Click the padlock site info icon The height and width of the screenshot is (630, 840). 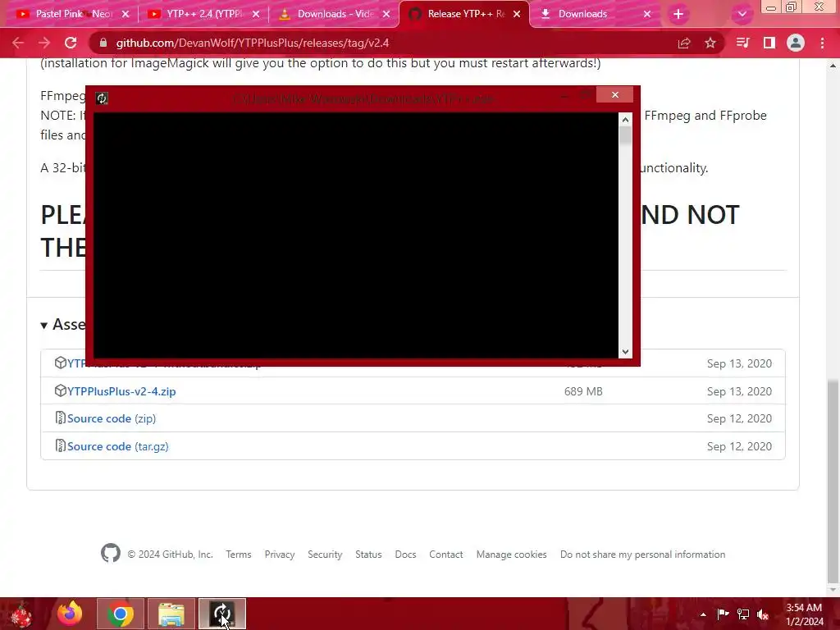click(103, 43)
